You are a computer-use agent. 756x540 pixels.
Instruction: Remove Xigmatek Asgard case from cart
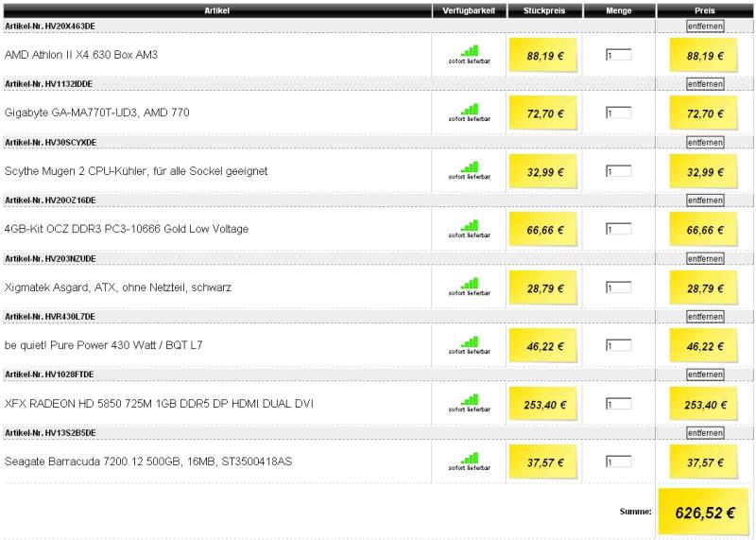705,259
